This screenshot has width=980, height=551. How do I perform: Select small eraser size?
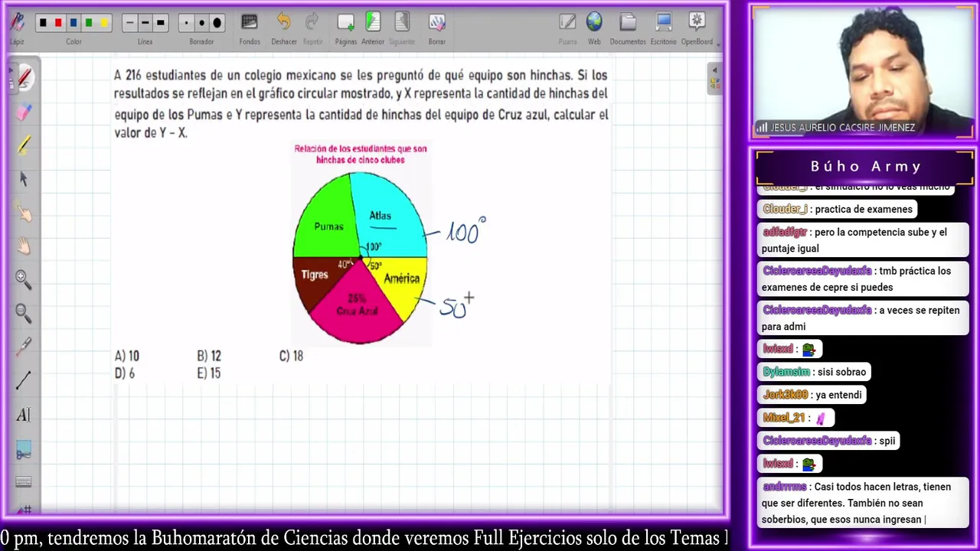click(x=186, y=23)
